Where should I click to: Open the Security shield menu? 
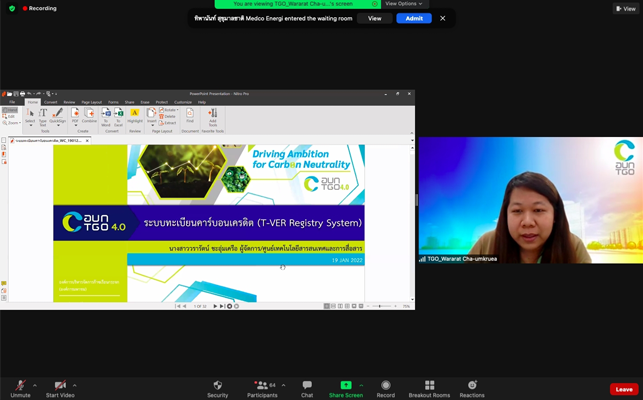pyautogui.click(x=217, y=389)
